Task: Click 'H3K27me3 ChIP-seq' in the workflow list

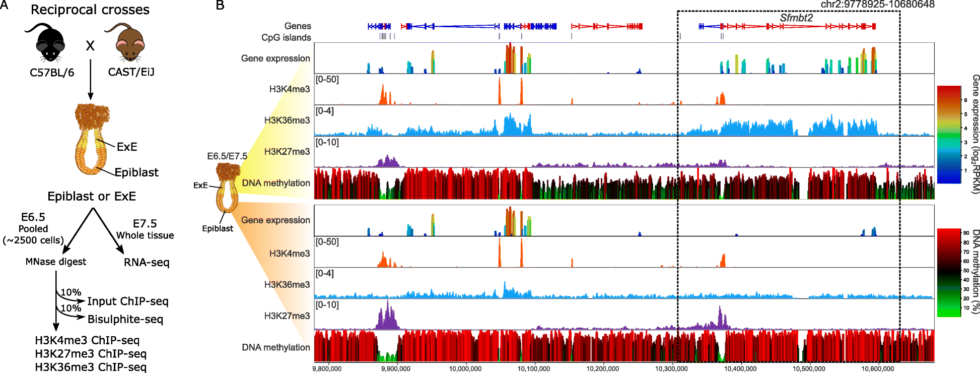Action: 91,354
